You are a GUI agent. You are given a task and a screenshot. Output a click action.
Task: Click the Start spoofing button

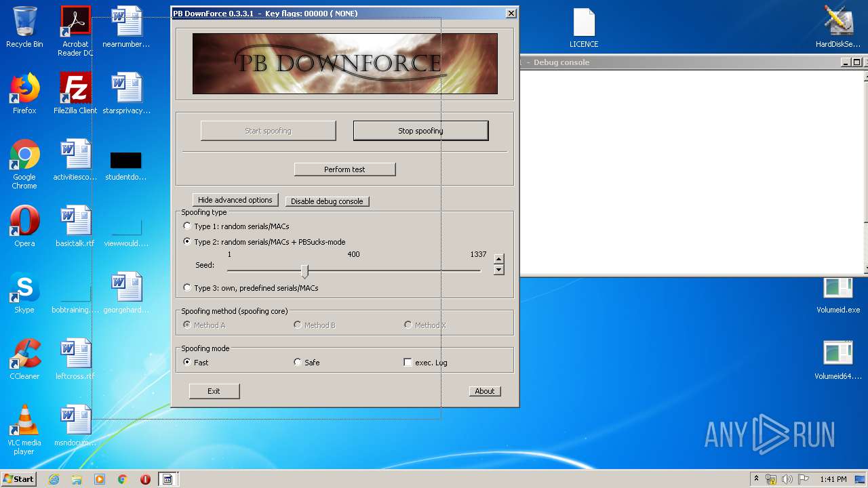pos(269,131)
